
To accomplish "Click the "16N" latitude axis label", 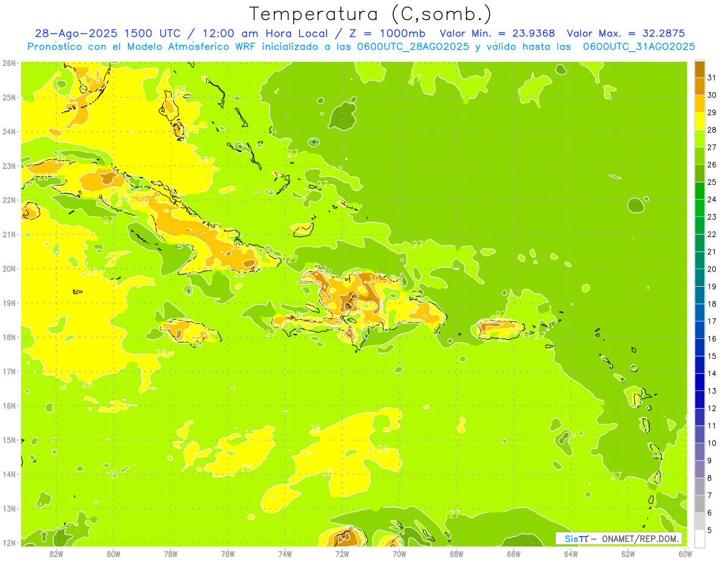I will click(x=9, y=406).
